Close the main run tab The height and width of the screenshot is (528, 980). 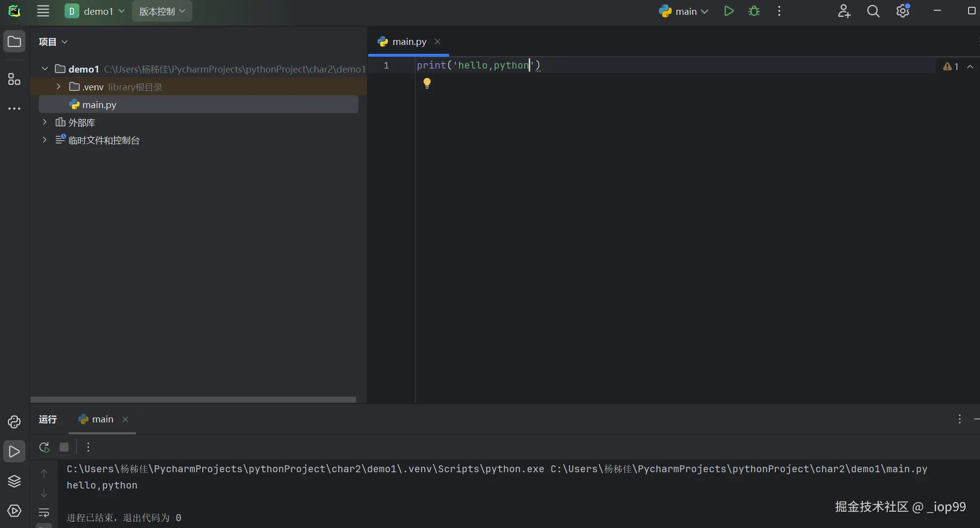pyautogui.click(x=125, y=419)
